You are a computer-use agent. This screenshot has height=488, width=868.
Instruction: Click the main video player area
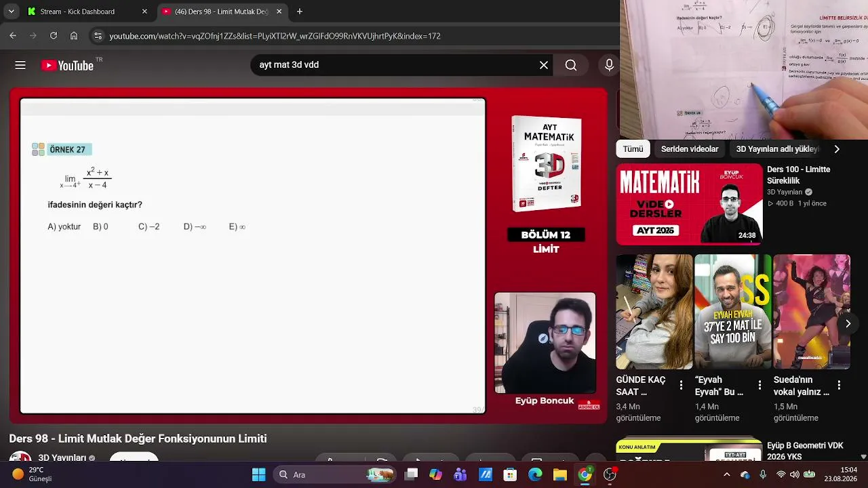click(x=309, y=256)
